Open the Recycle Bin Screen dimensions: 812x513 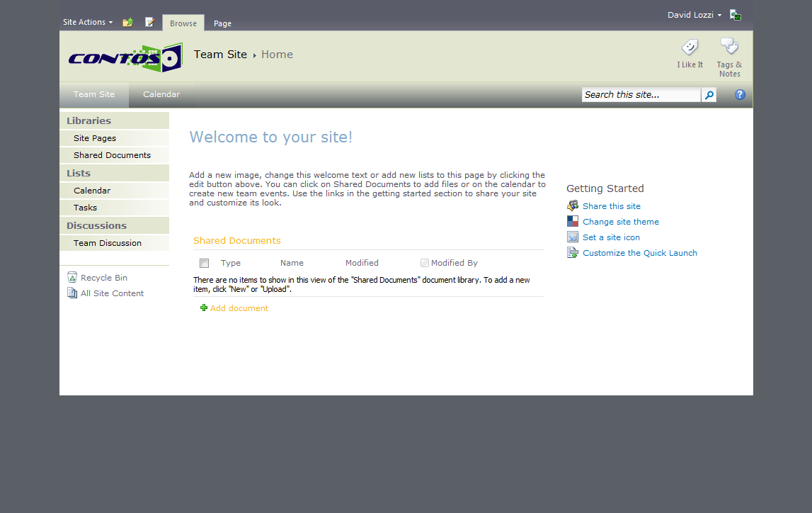[x=103, y=278]
